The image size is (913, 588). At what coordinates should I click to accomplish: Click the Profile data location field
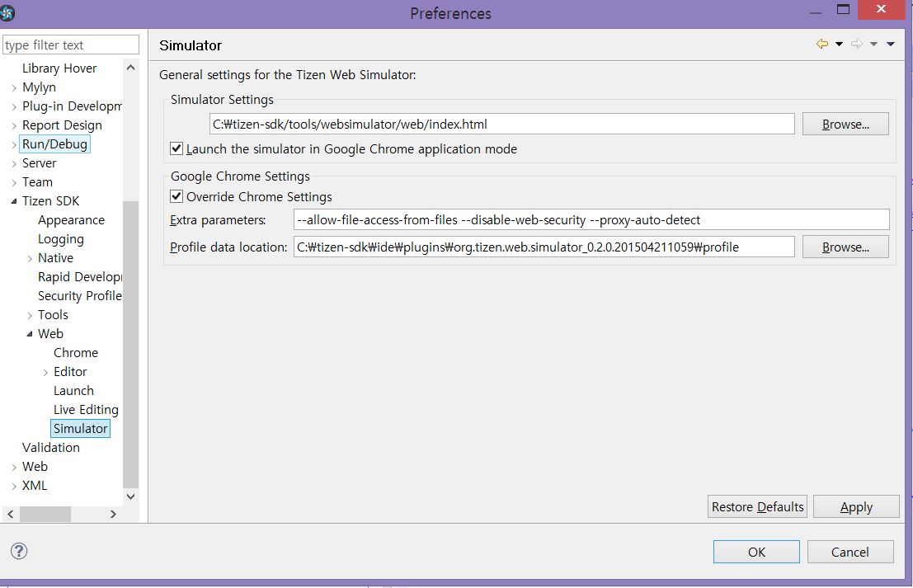544,247
